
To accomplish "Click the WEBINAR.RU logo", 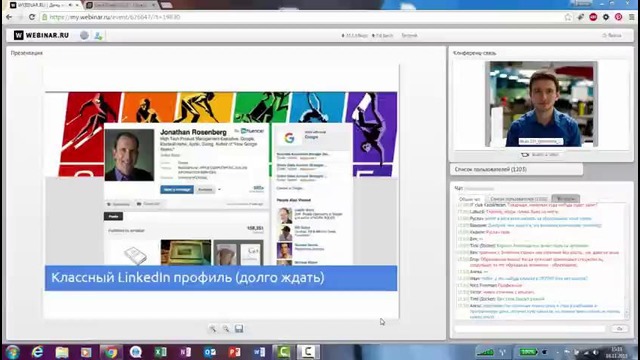I will (x=41, y=36).
